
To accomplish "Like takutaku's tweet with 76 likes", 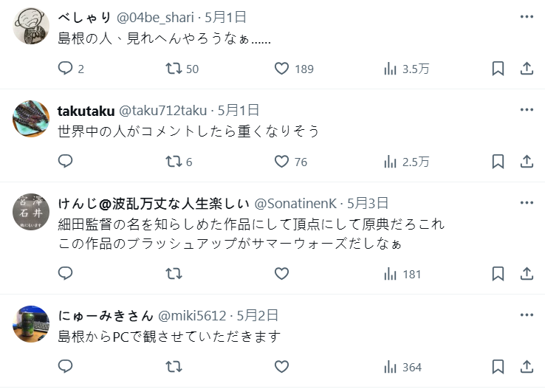I will [281, 162].
